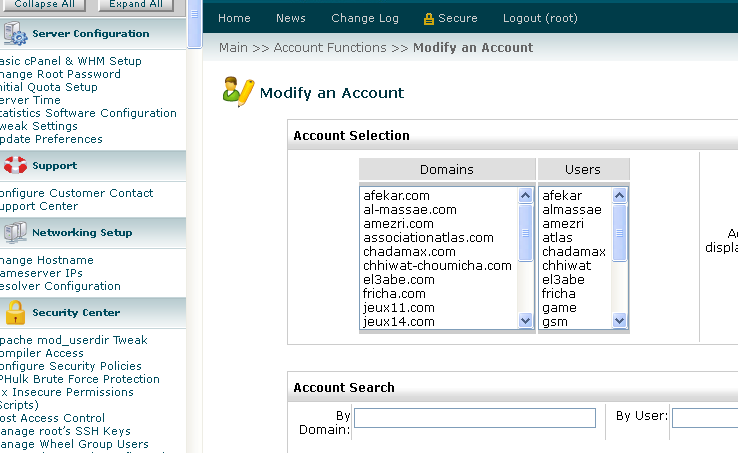This screenshot has height=453, width=738.
Task: Click the Security Center padlock icon
Action: (14, 313)
